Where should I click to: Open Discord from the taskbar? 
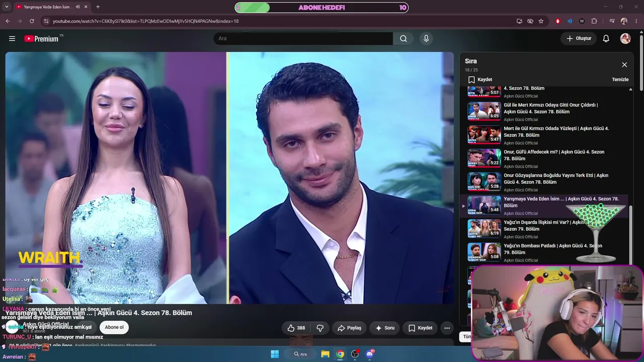click(370, 354)
